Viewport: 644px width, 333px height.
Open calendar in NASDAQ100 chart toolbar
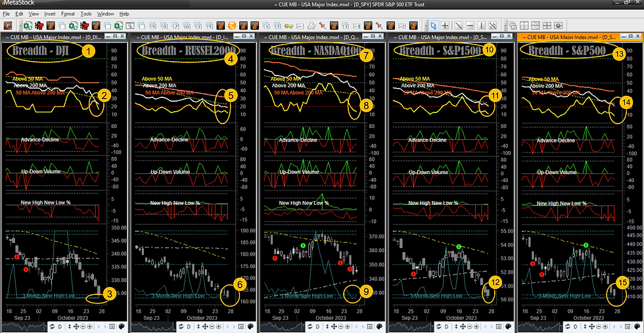[369, 326]
